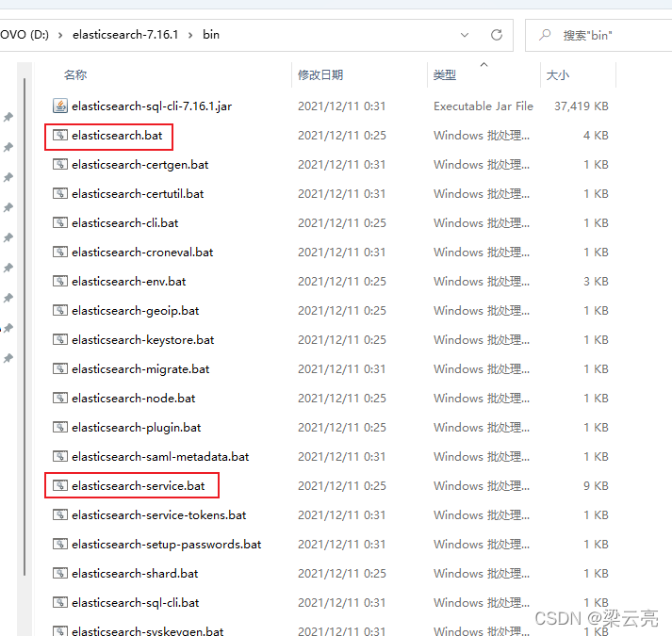
Task: Click the elasticsearch-sql-cli.bat file icon
Action: (x=60, y=602)
